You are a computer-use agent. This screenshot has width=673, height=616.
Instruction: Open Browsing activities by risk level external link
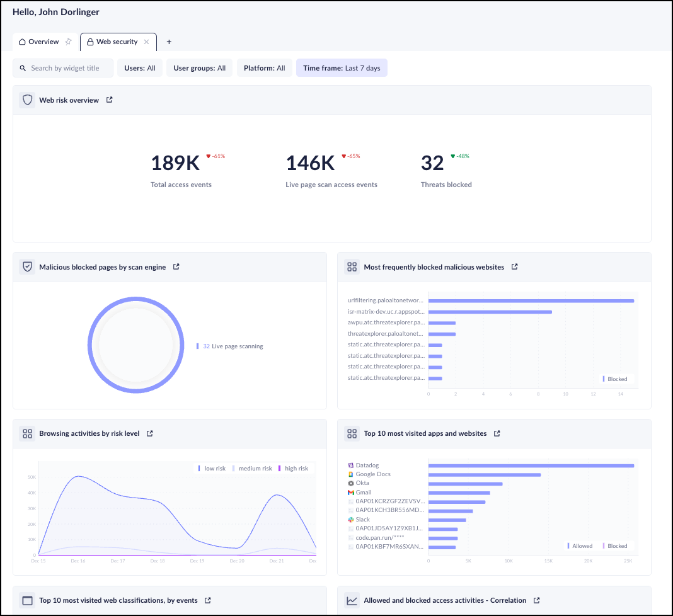coord(150,433)
